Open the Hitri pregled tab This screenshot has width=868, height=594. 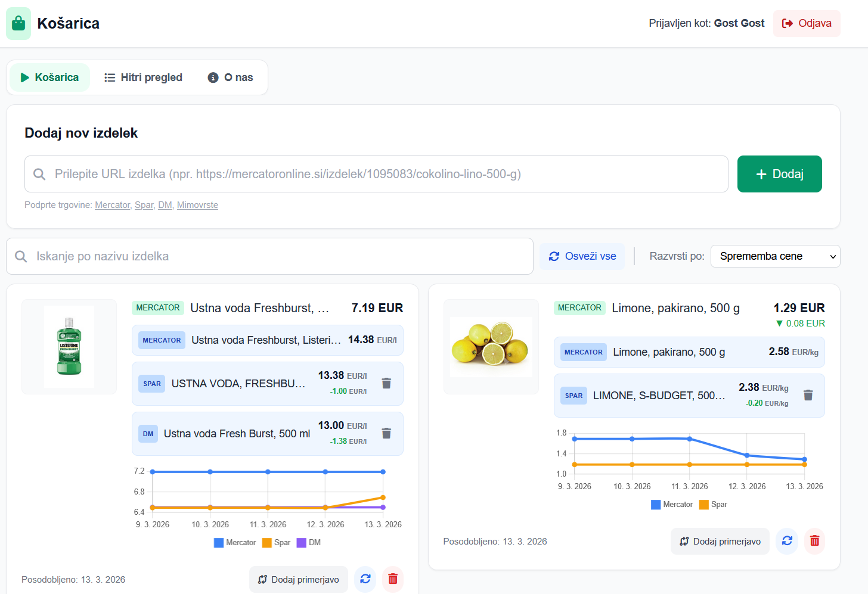click(x=143, y=77)
